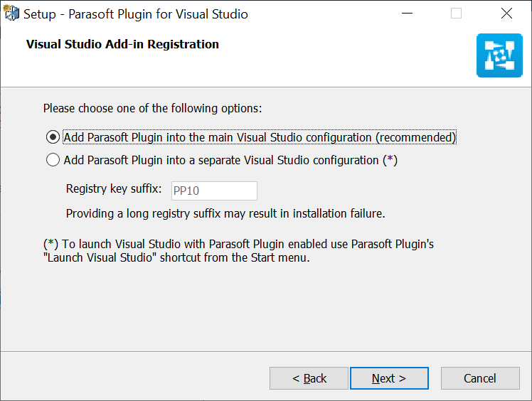
Task: Click the Registry key suffix field containing PP10
Action: 214,191
